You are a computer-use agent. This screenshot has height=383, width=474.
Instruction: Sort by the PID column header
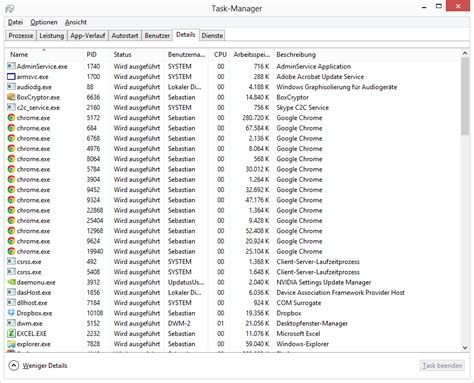point(96,54)
